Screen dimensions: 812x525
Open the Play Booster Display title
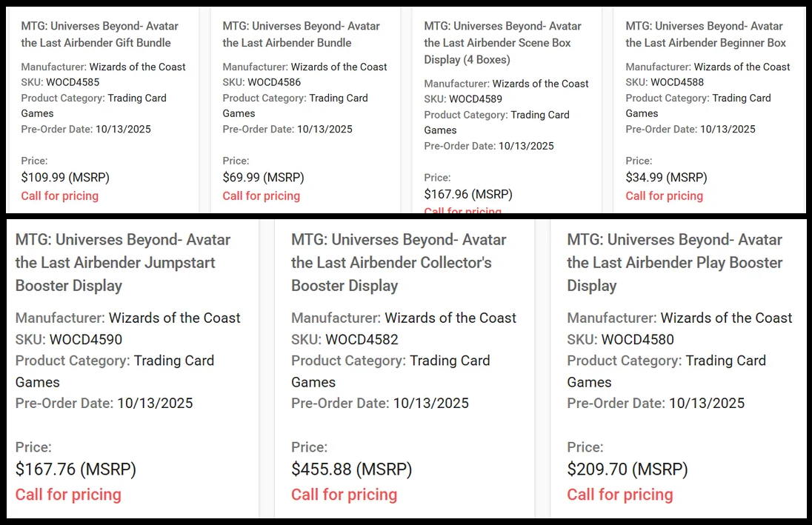(x=675, y=262)
